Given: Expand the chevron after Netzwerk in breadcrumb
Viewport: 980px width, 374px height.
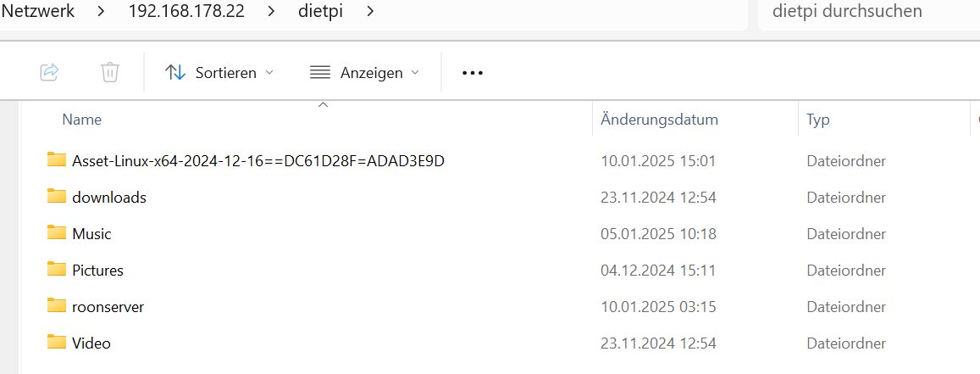Looking at the screenshot, I should click(102, 12).
